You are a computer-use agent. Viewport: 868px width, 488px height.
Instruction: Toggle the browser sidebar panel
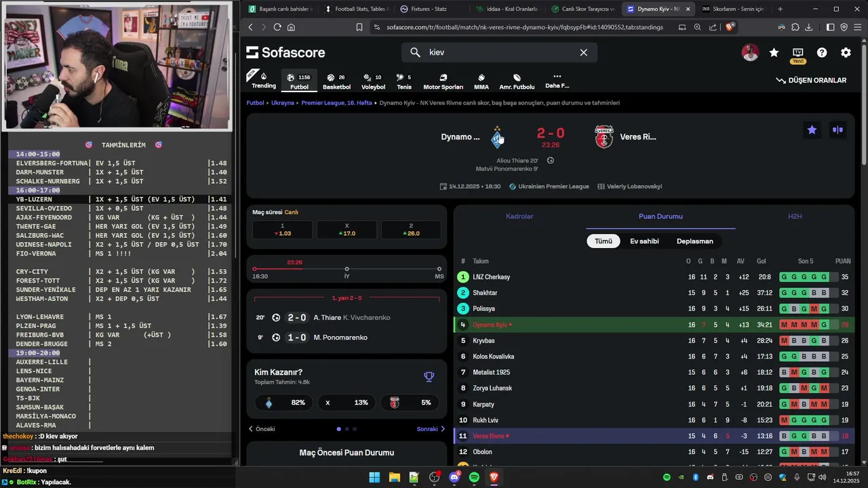(x=831, y=27)
